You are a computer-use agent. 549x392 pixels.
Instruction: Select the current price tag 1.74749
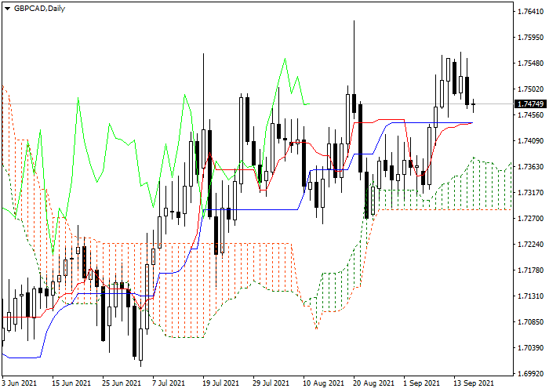click(531, 104)
